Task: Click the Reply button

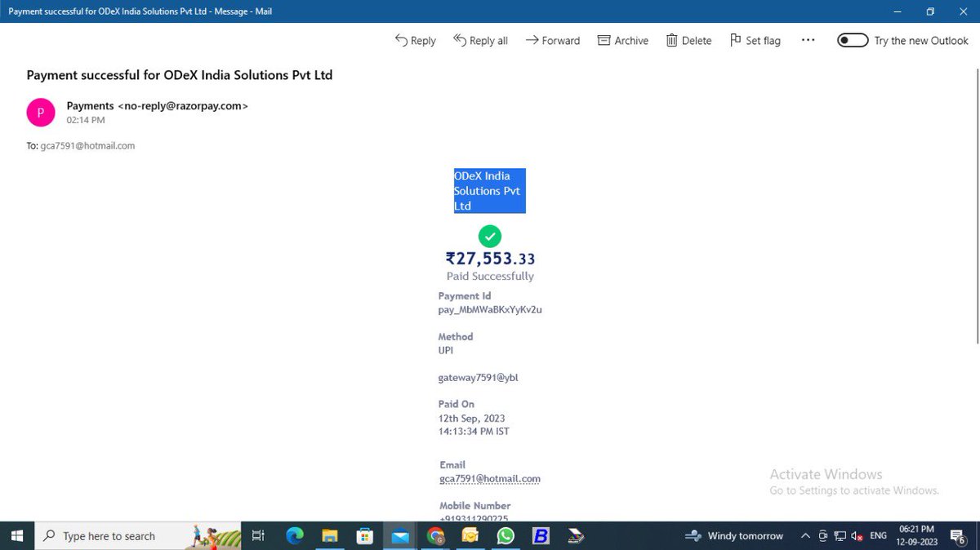Action: 415,40
